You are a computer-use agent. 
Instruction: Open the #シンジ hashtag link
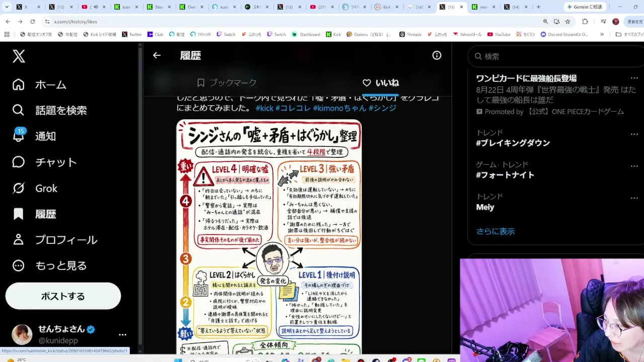pos(382,108)
